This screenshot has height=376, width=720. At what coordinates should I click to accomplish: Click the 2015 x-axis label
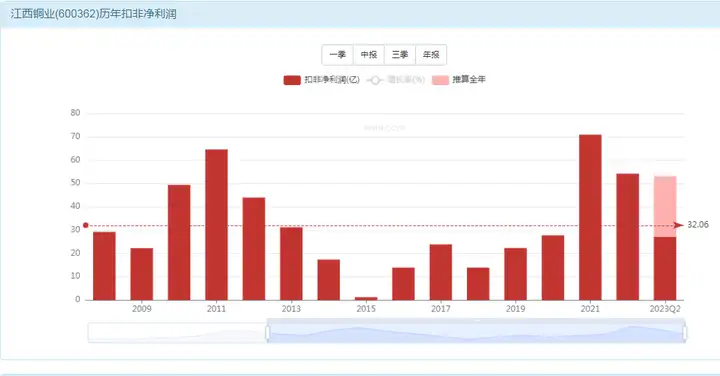(366, 309)
